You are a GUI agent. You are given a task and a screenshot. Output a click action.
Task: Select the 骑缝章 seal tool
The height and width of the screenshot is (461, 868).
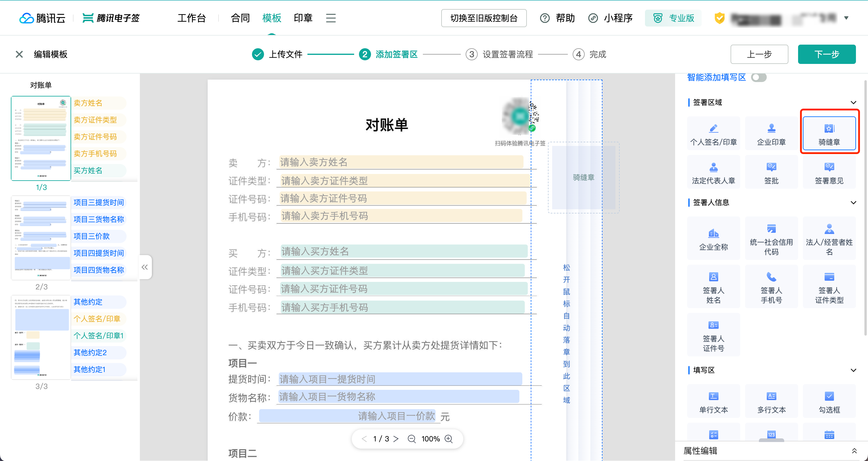tap(829, 133)
